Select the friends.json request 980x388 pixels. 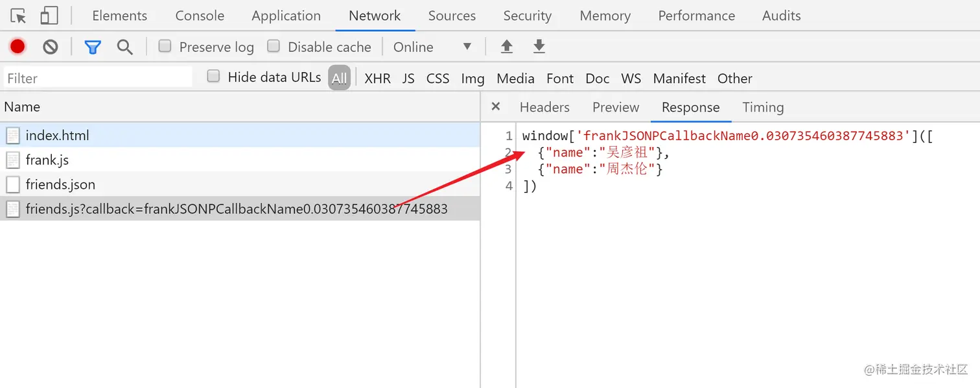(x=61, y=184)
